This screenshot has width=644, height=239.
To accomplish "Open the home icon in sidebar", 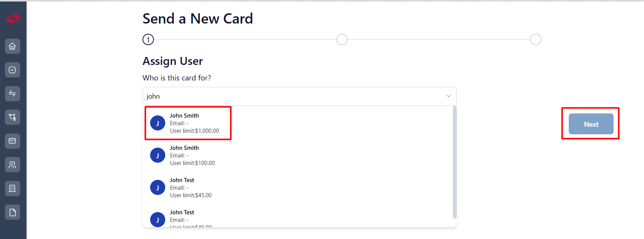I will coord(13,46).
